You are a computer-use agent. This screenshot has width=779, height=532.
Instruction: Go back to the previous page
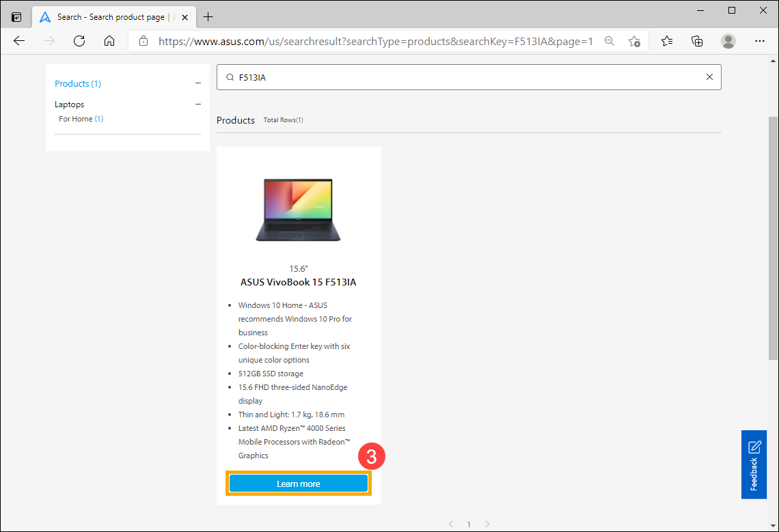click(19, 41)
